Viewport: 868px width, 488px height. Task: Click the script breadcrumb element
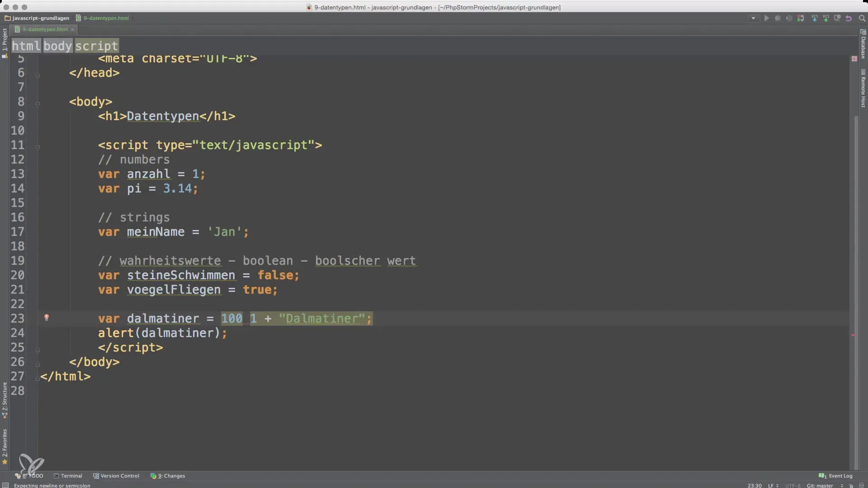coord(96,46)
